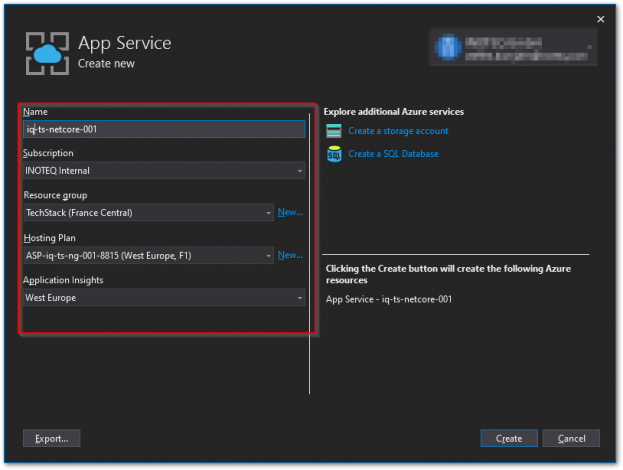Expand the Resource group dropdown
Viewport: 623px width, 470px height.
pos(148,213)
